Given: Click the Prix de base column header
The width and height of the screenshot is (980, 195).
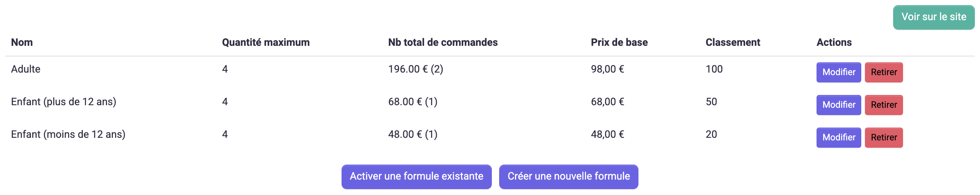Looking at the screenshot, I should pos(619,42).
